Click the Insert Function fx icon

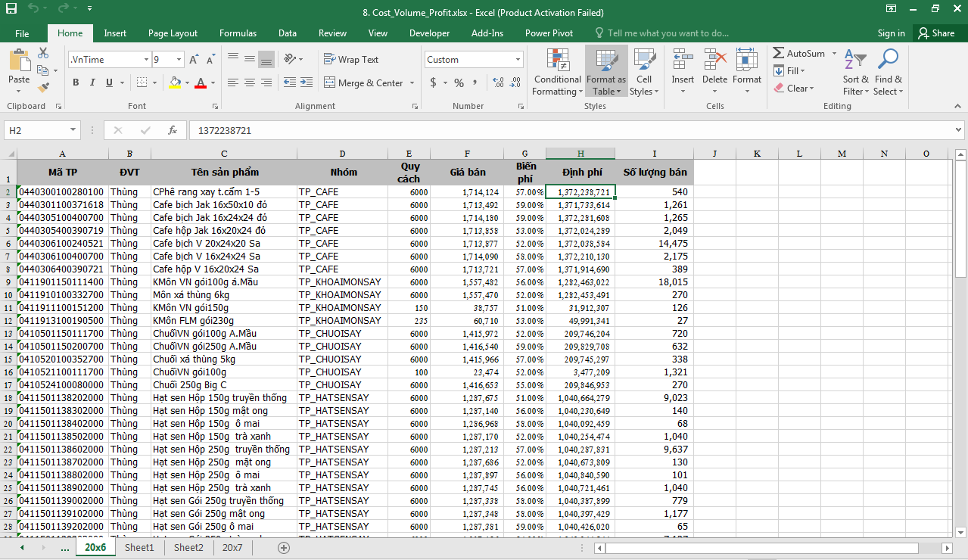173,130
